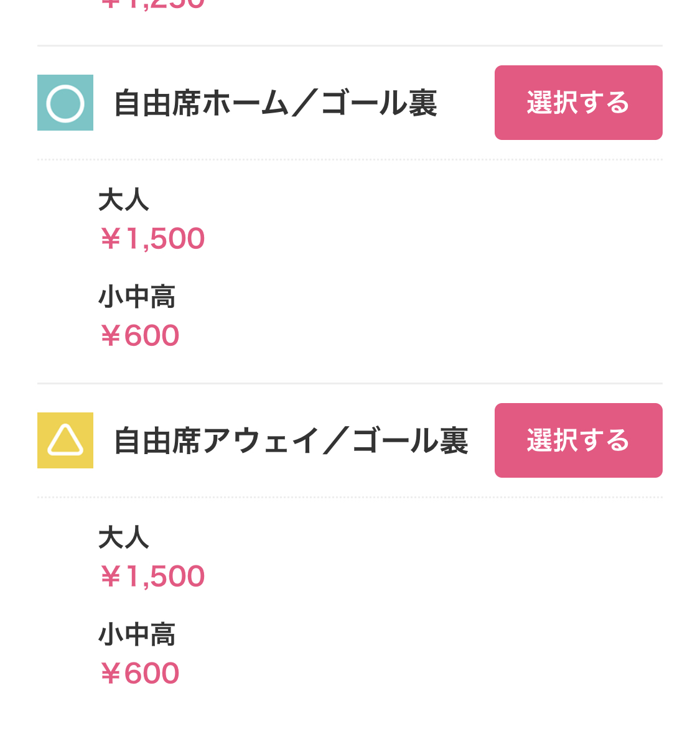Click the dotted divider below the away seat header
The image size is (700, 734).
point(350,498)
